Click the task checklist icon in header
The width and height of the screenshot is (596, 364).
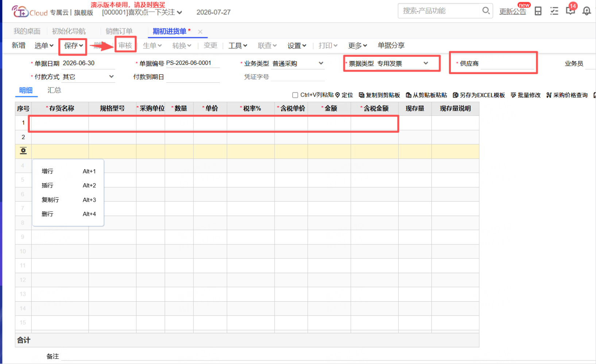pyautogui.click(x=554, y=11)
